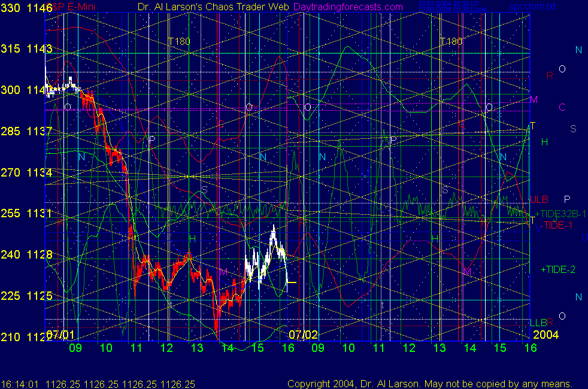Click the "09" hour label under 07/01
Image resolution: width=588 pixels, height=389 pixels.
(x=75, y=348)
